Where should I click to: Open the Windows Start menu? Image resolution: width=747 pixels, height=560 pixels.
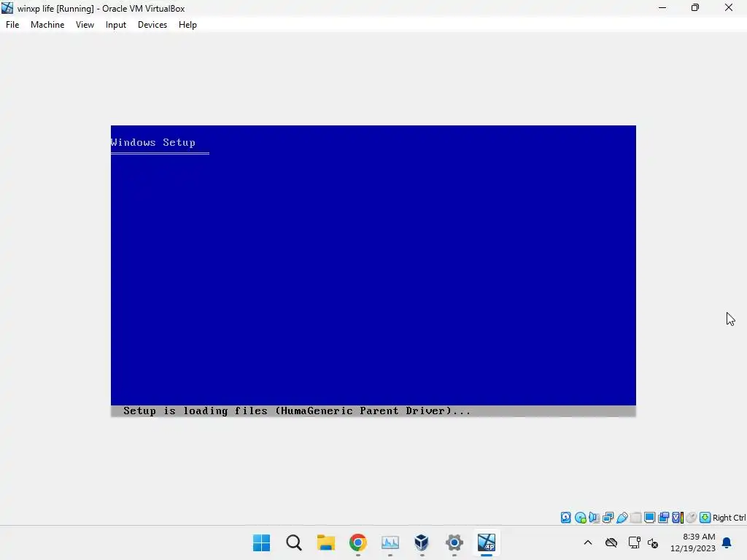coord(262,542)
